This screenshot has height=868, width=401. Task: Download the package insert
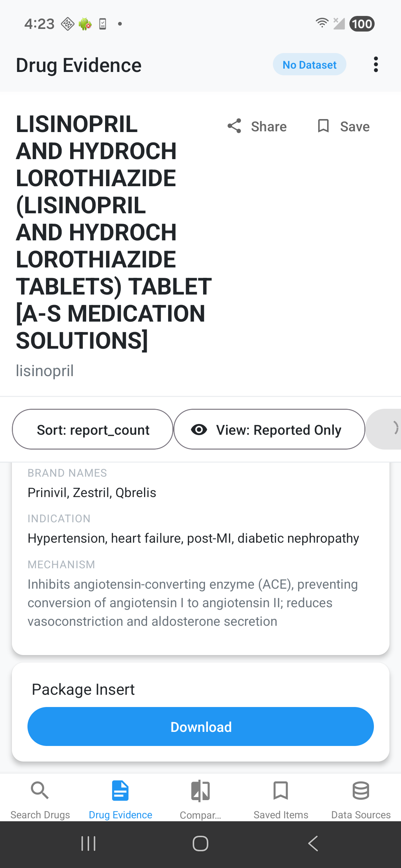pos(200,727)
